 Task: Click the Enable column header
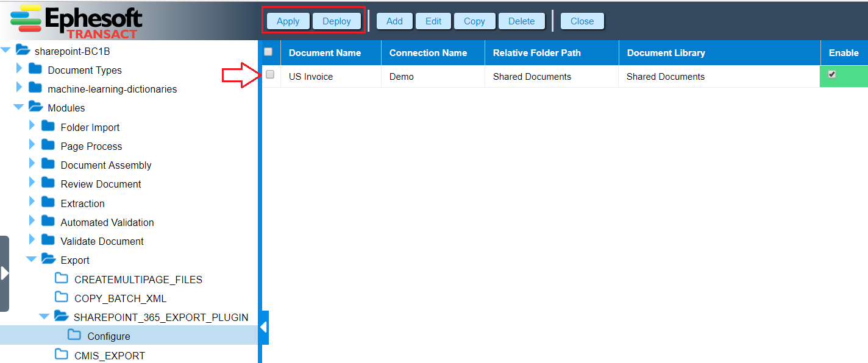coord(844,53)
